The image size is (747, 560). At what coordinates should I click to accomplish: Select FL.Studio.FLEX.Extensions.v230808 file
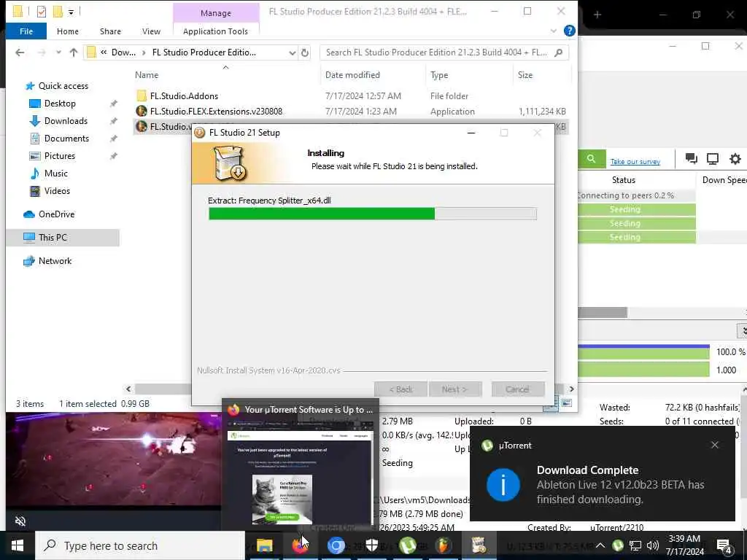[216, 112]
